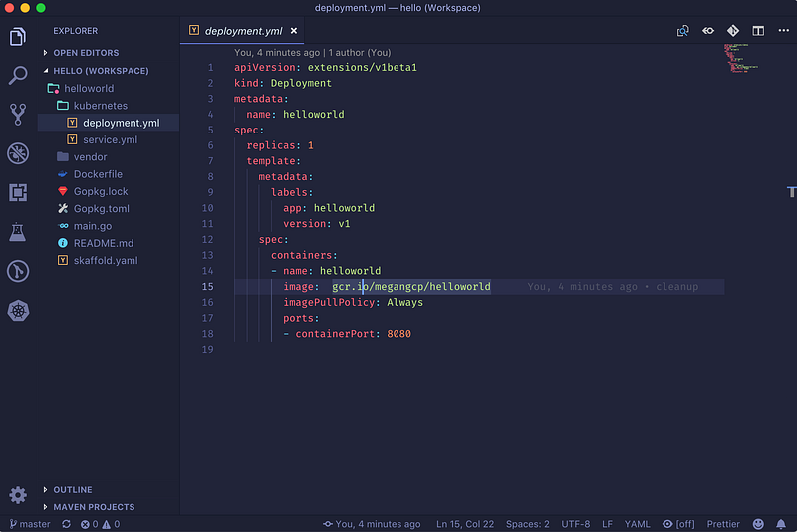Change the YAML language mode

(x=637, y=524)
